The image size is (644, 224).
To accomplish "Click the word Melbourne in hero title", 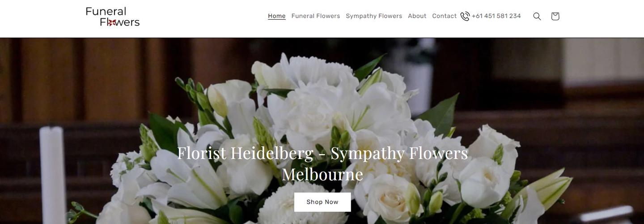I will [x=322, y=174].
